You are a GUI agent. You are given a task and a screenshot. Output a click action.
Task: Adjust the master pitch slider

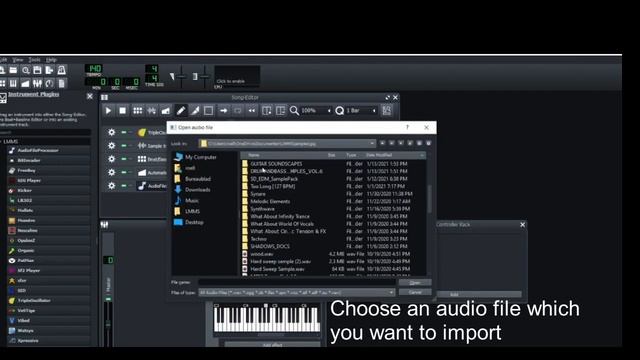pos(204,76)
